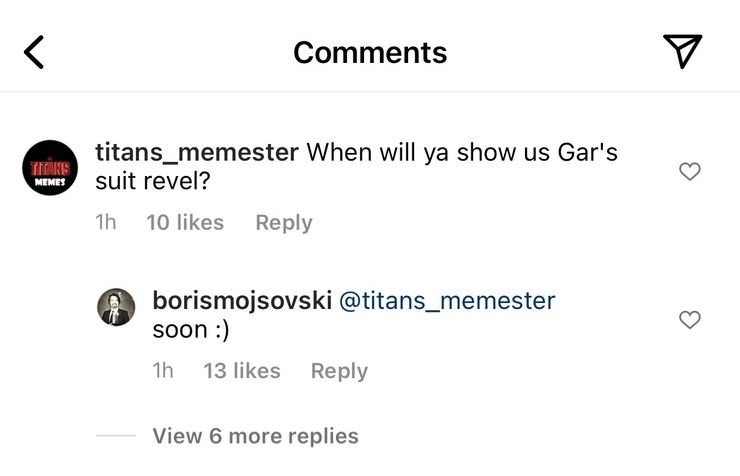Like the titans_memester comment with heart
Screen dimensions: 740x476
click(x=689, y=171)
